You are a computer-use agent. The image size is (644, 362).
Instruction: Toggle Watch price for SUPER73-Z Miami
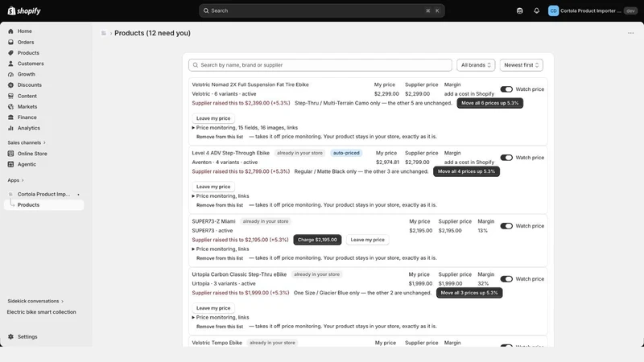pyautogui.click(x=506, y=226)
